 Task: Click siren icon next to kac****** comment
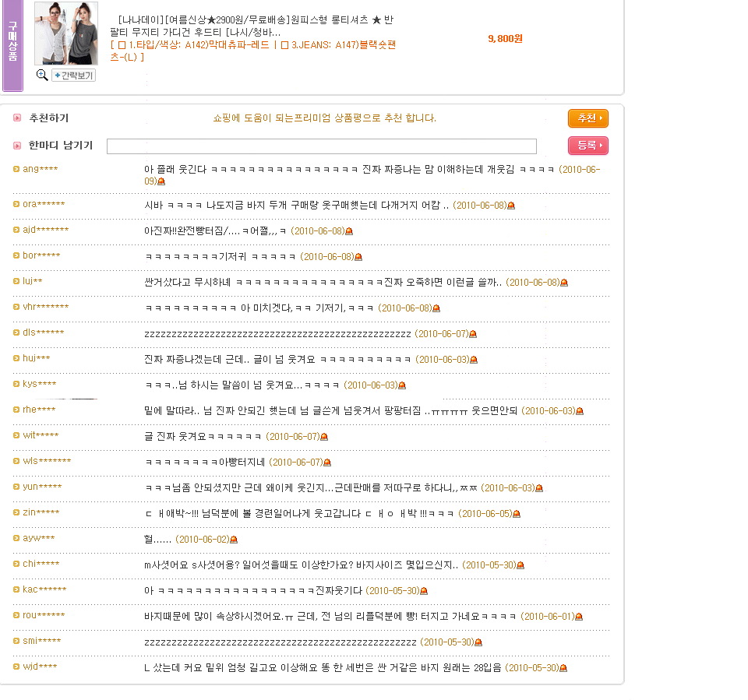[x=424, y=591]
